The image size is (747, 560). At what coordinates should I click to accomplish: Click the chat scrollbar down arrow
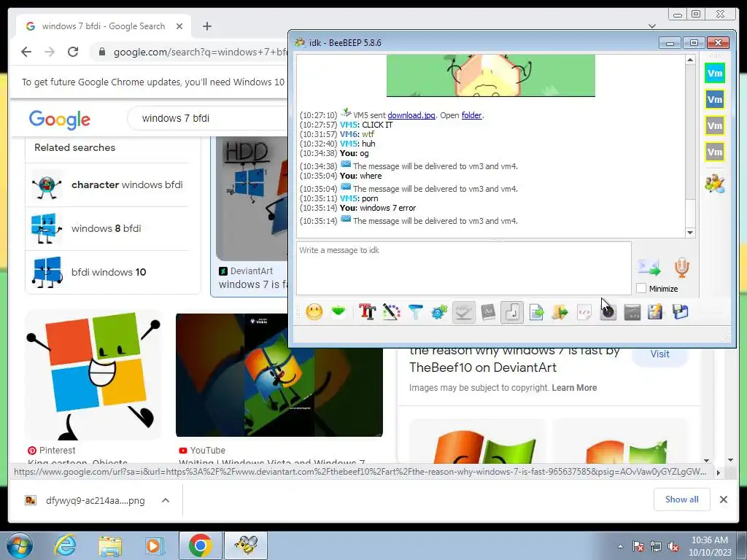click(x=690, y=233)
